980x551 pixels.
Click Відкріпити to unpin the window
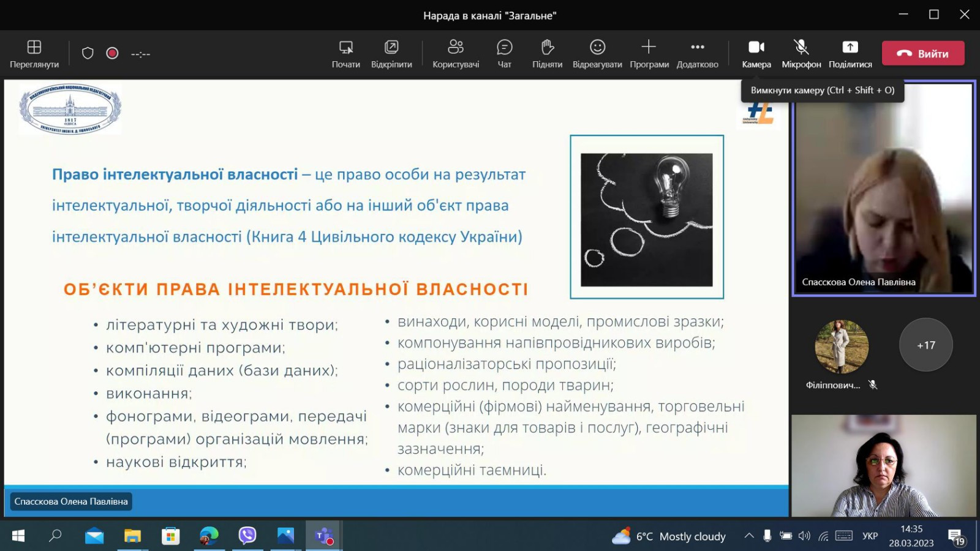[x=391, y=53]
